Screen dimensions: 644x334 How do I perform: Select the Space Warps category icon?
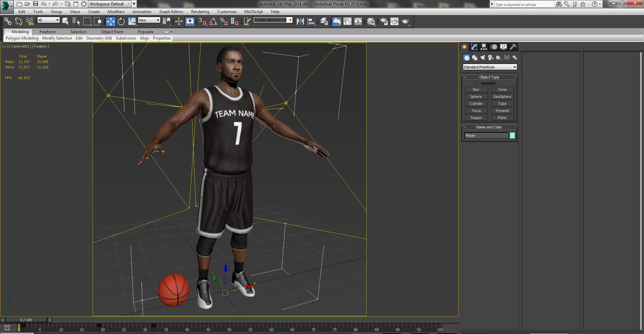click(x=507, y=58)
